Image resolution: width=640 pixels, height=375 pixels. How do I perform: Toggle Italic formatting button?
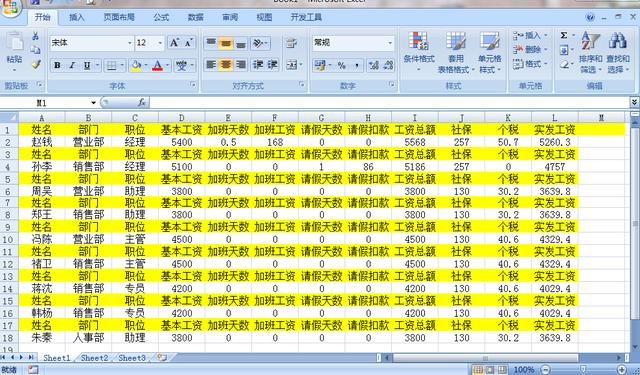[72, 65]
